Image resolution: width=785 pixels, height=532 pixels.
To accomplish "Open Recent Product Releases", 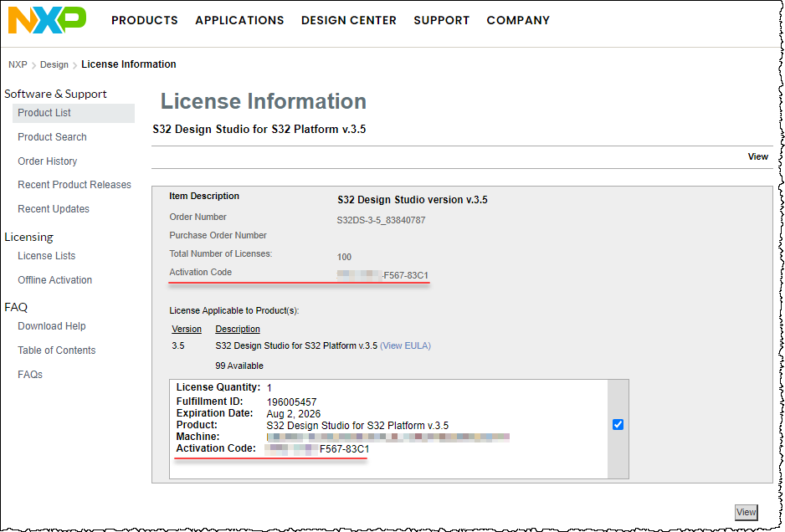I will [x=74, y=184].
